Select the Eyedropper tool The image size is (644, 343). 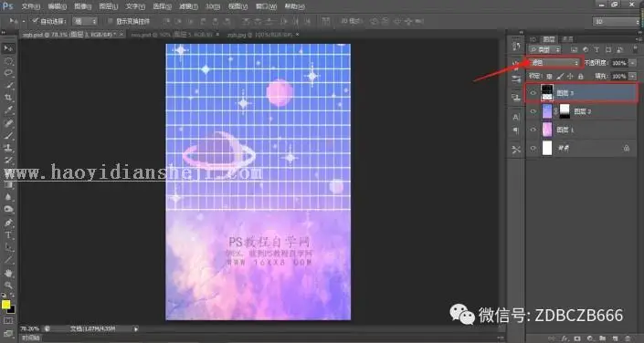(x=8, y=110)
